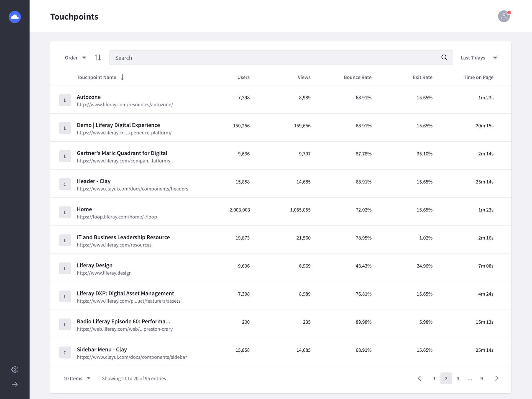The image size is (532, 399).
Task: Click the 87.78% bounce rate value
Action: coord(364,154)
